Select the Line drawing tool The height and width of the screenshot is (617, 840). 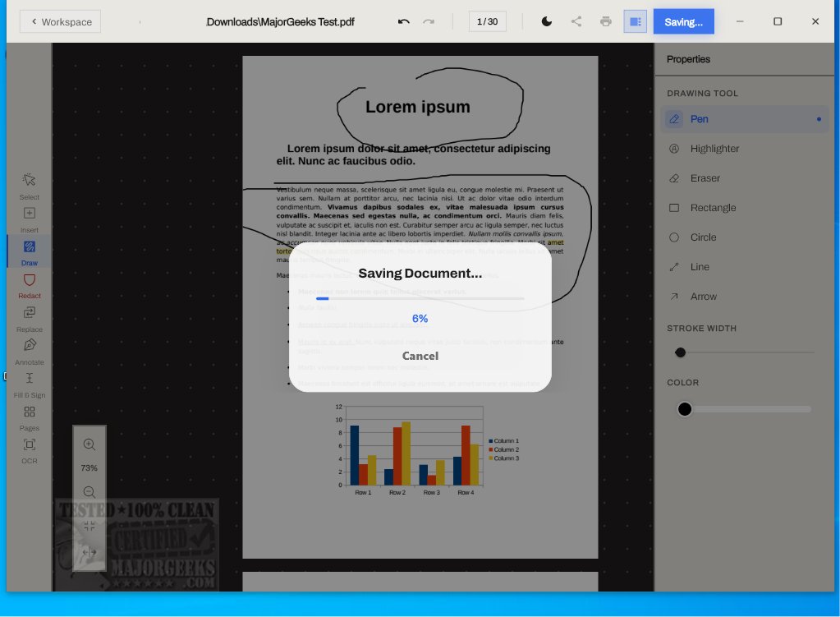point(746,266)
